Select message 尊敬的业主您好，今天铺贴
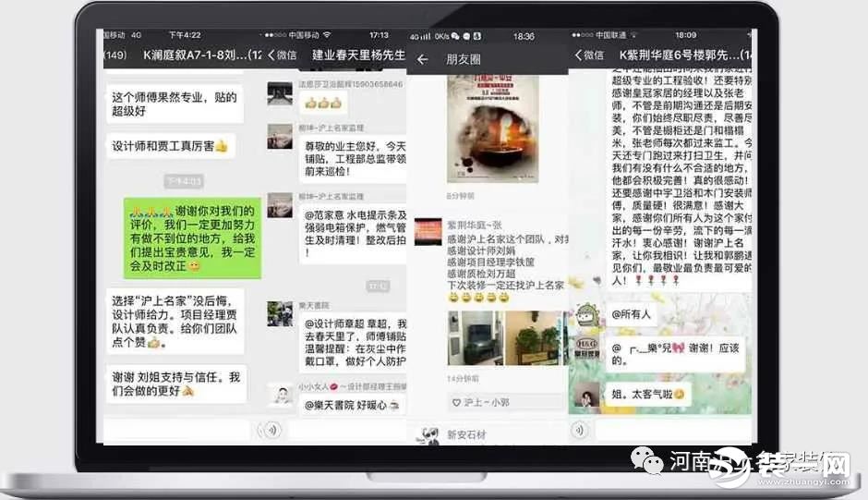The height and width of the screenshot is (500, 868). (x=353, y=159)
